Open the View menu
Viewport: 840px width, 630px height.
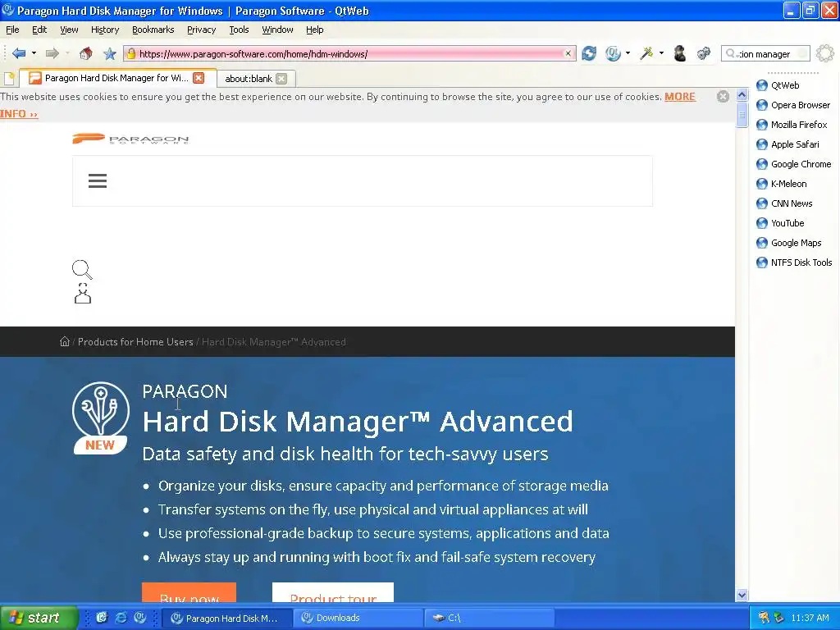pos(69,30)
